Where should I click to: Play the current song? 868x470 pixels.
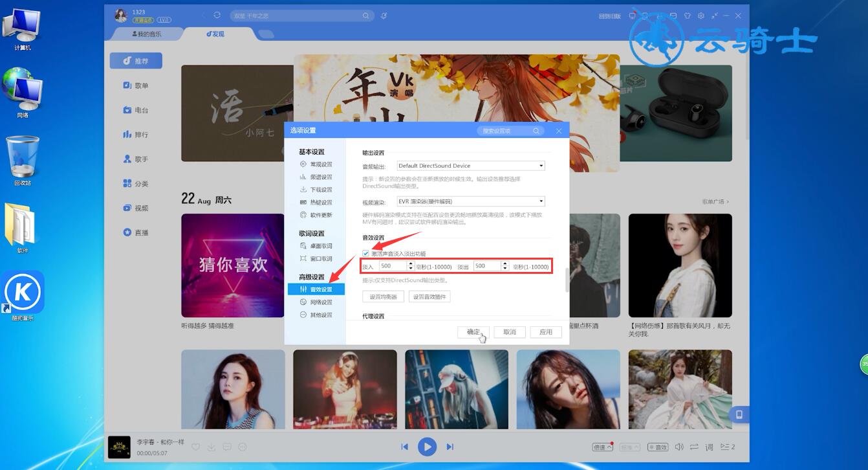427,447
